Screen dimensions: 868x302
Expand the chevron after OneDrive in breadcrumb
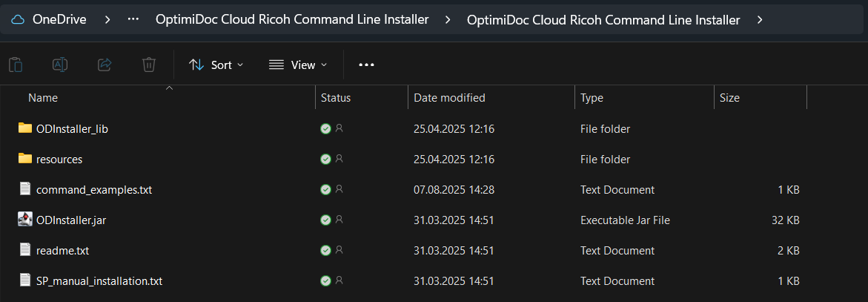coord(107,20)
